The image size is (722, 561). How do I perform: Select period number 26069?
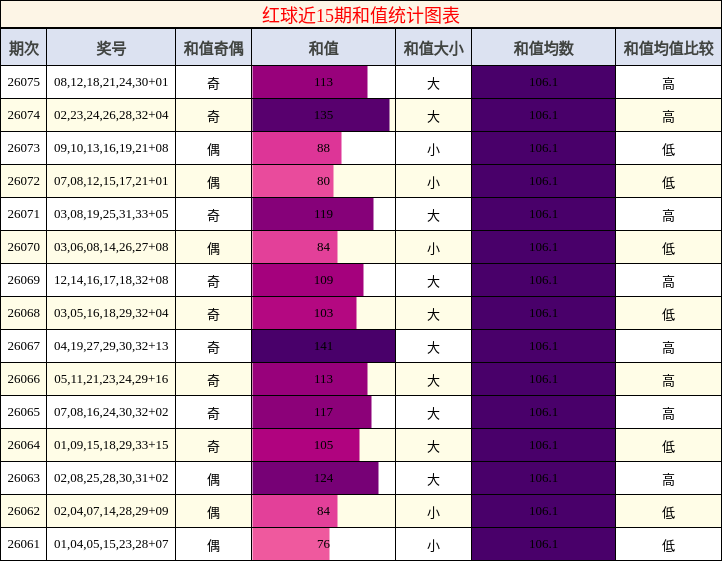(23, 280)
